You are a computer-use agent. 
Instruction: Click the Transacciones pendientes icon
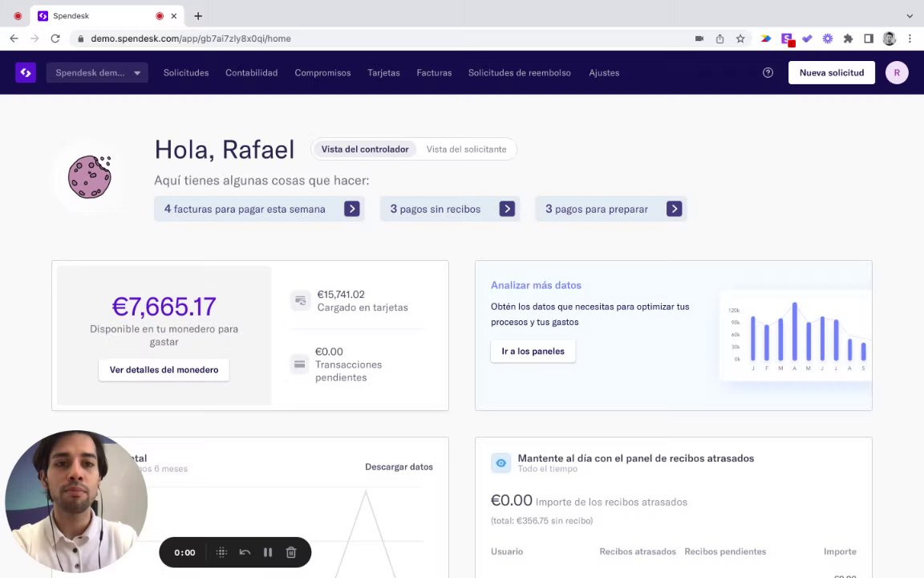point(299,364)
